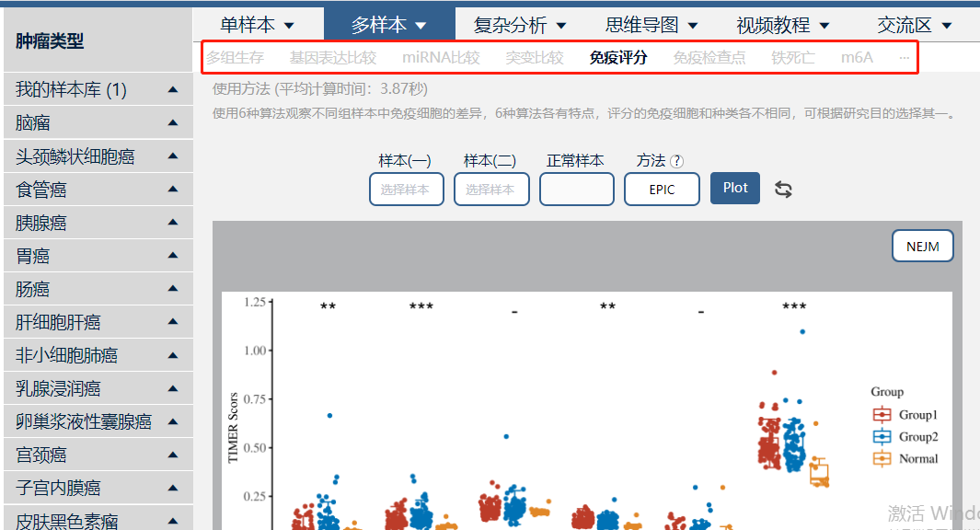Screen dimensions: 980x530
Task: Switch to the 基因表达比较 tab
Action: tap(332, 57)
